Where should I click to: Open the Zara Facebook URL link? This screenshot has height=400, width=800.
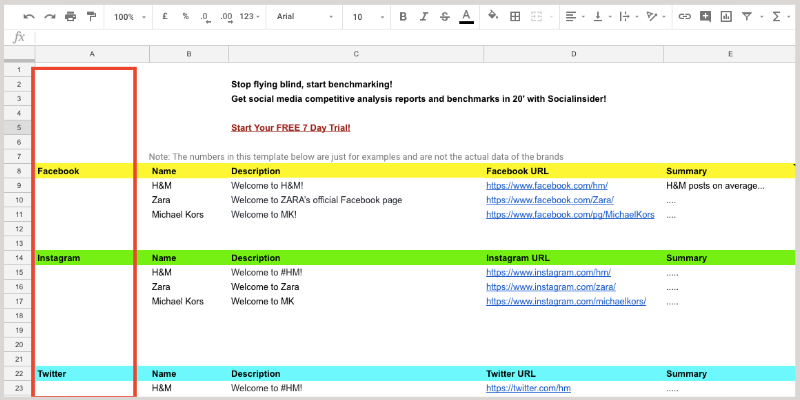coord(550,200)
